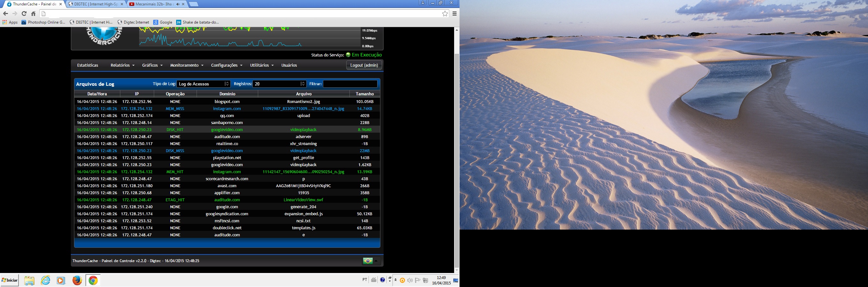Viewport: 868px width, 287px height.
Task: Open Windows Explorer from the taskbar
Action: click(x=29, y=280)
